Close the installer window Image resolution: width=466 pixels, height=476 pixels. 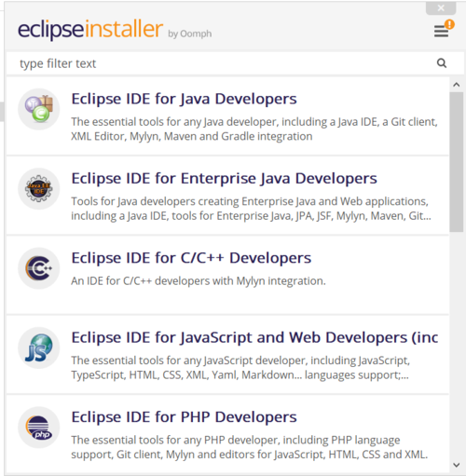[x=441, y=7]
